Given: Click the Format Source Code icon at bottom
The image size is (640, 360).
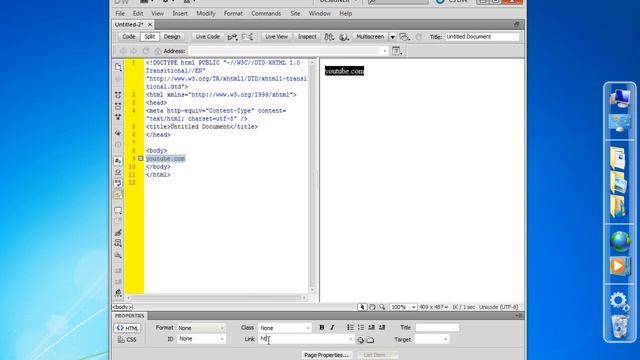Looking at the screenshot, I should 118,292.
